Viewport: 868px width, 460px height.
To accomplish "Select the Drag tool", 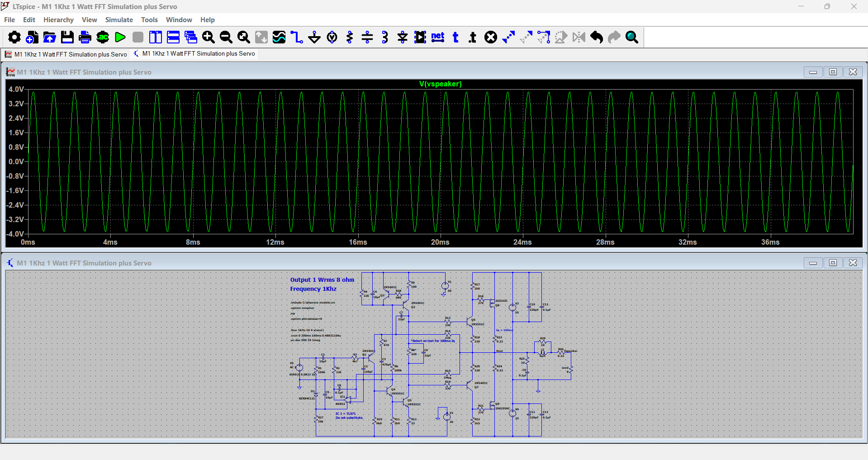I will click(x=544, y=37).
